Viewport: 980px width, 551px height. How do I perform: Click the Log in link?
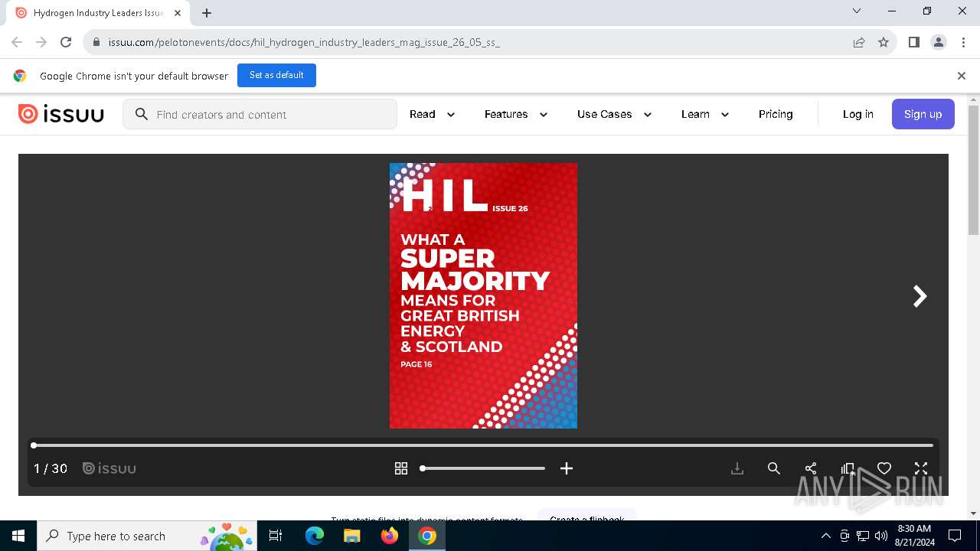pyautogui.click(x=858, y=114)
